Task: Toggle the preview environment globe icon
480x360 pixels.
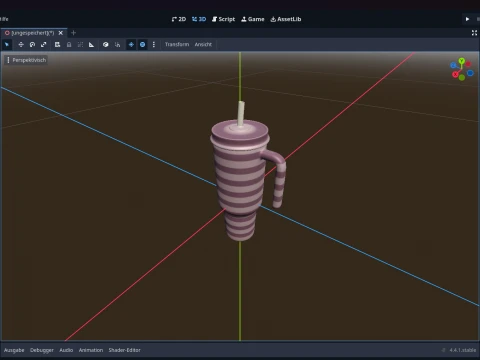Action: (x=143, y=44)
